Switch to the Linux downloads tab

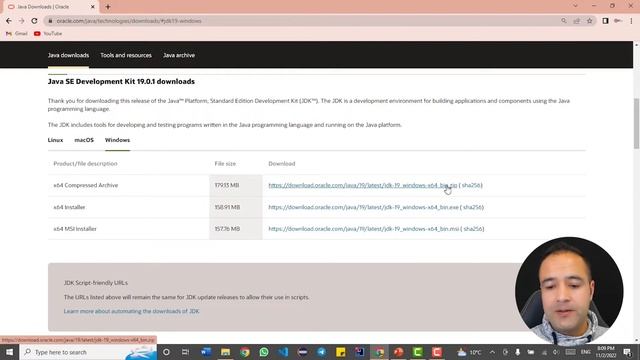[56, 140]
